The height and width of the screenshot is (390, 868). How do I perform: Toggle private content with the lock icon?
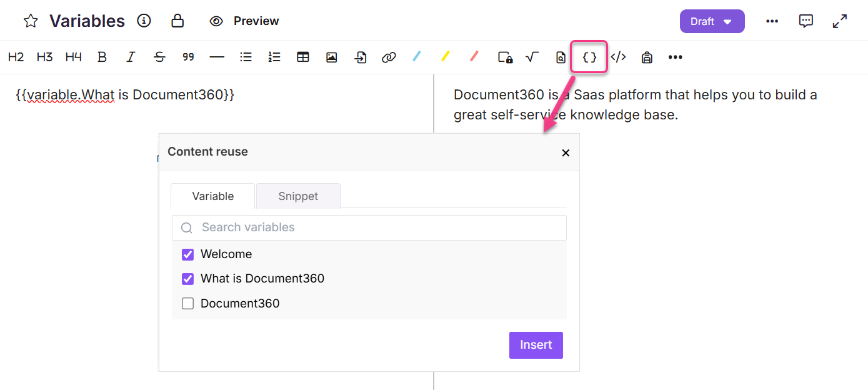click(504, 57)
